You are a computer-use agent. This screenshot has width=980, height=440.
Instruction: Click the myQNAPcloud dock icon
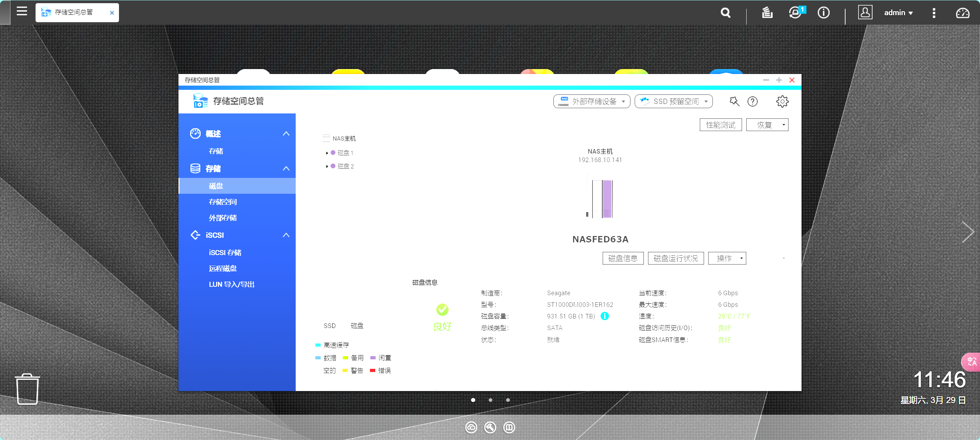click(471, 427)
